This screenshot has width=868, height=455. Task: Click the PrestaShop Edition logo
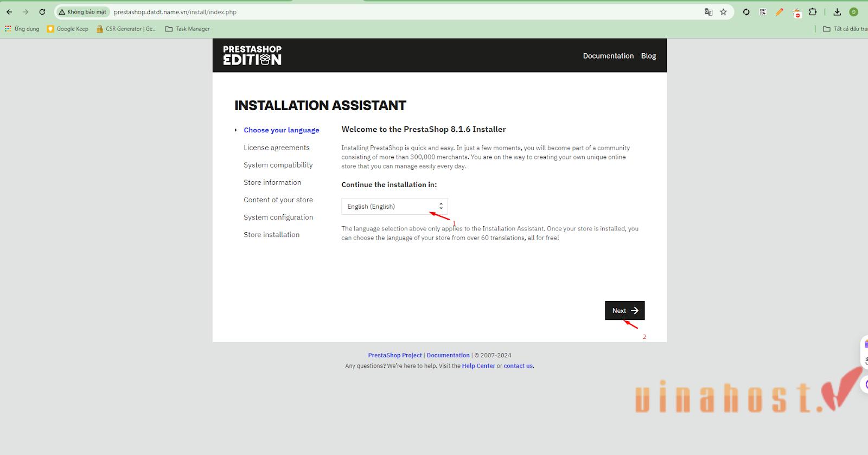252,55
